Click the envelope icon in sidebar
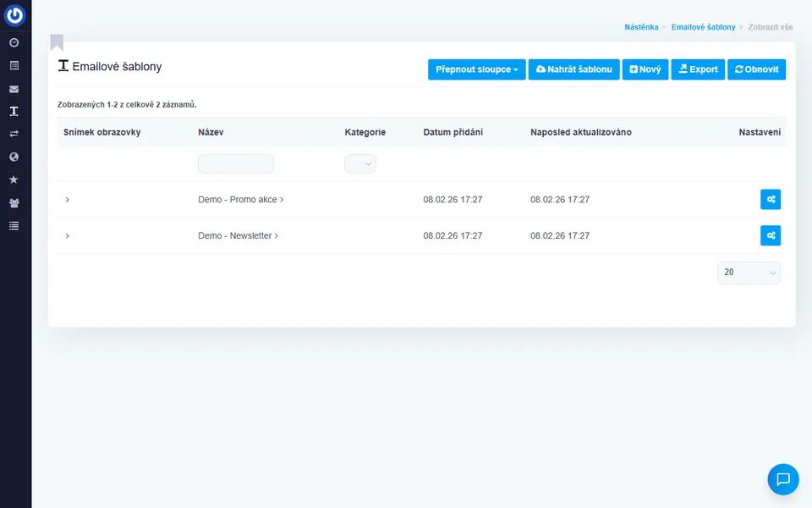 14,89
